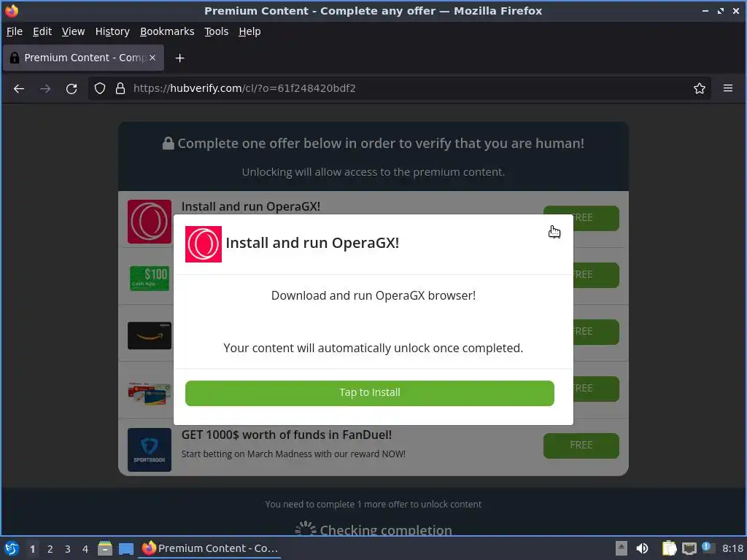Open the History menu
The image size is (747, 560).
coord(112,31)
